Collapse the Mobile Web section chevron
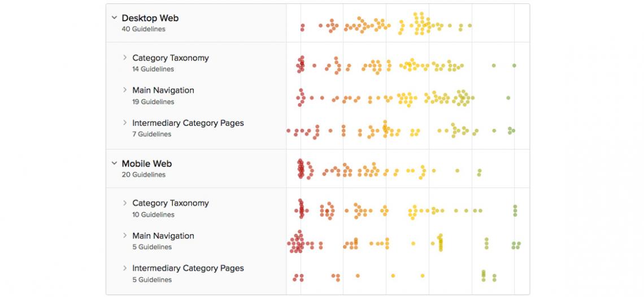 (114, 164)
